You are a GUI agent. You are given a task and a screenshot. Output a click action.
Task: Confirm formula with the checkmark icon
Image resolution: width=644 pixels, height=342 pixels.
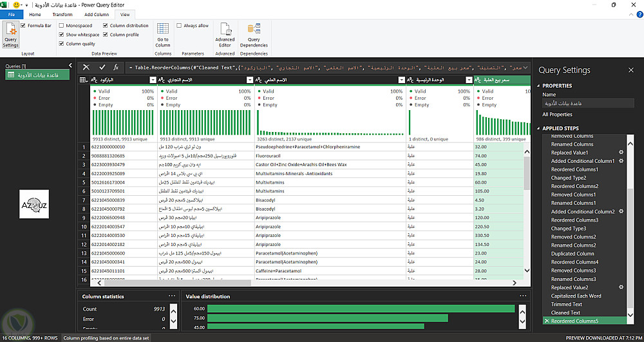(102, 67)
